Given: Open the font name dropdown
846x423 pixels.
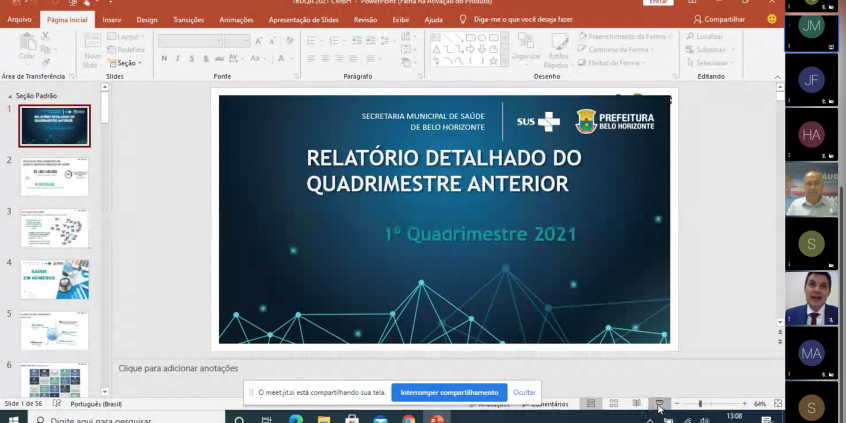Looking at the screenshot, I should (x=219, y=41).
